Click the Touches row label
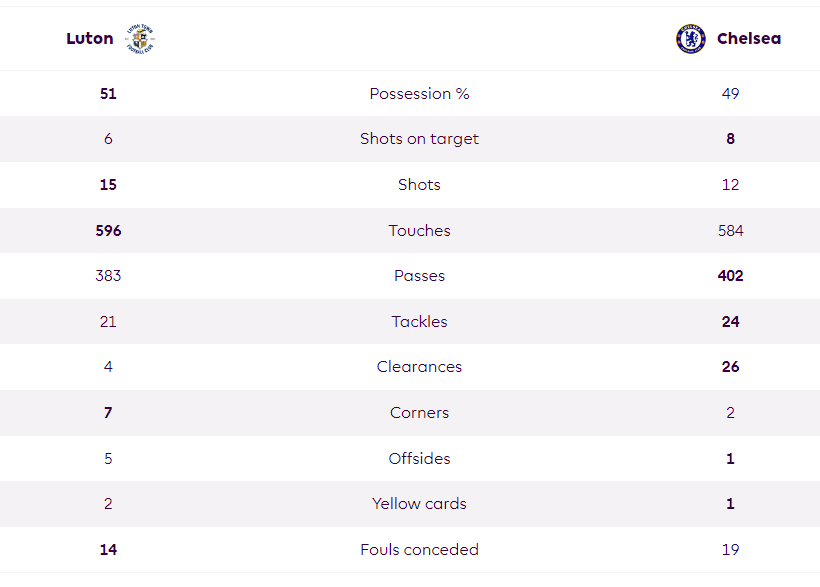 click(419, 231)
